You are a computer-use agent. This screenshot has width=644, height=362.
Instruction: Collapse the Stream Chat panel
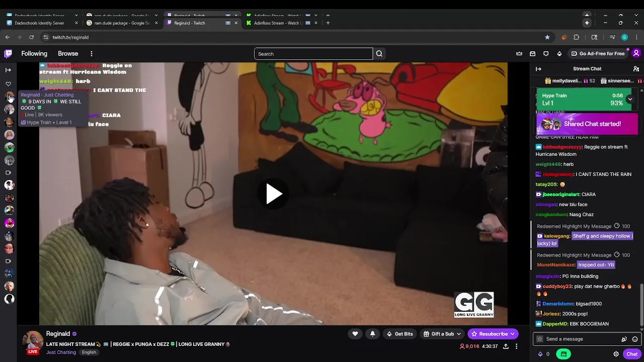[538, 69]
